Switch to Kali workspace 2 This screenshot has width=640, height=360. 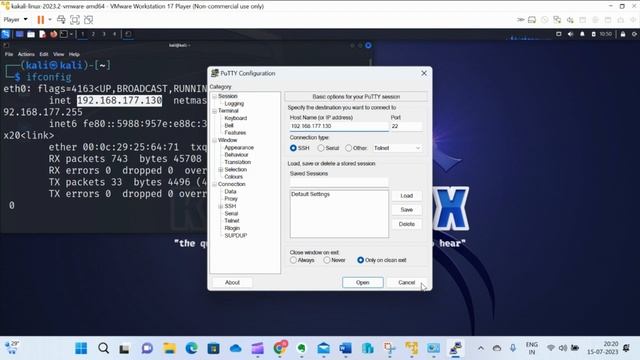tap(93, 34)
